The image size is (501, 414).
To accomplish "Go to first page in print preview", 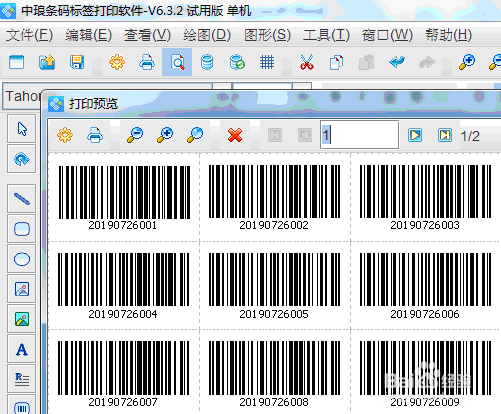I will tap(275, 135).
